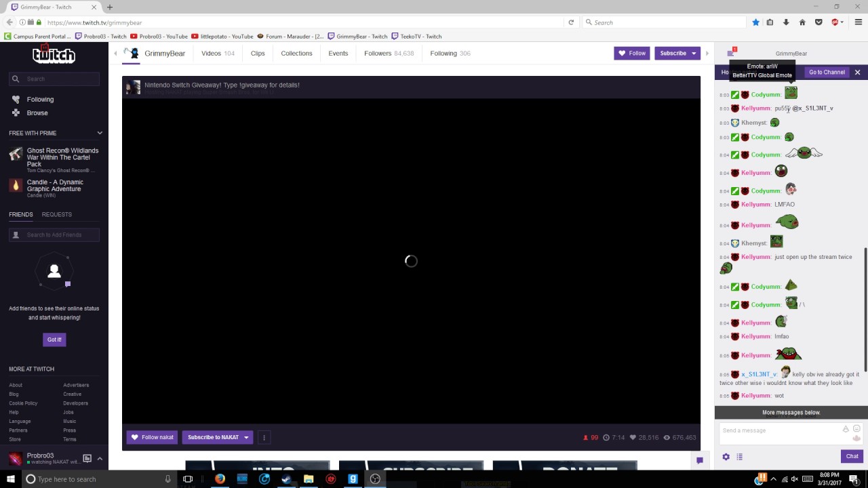The image size is (868, 488).
Task: Expand the Free With Prime section
Action: click(100, 133)
